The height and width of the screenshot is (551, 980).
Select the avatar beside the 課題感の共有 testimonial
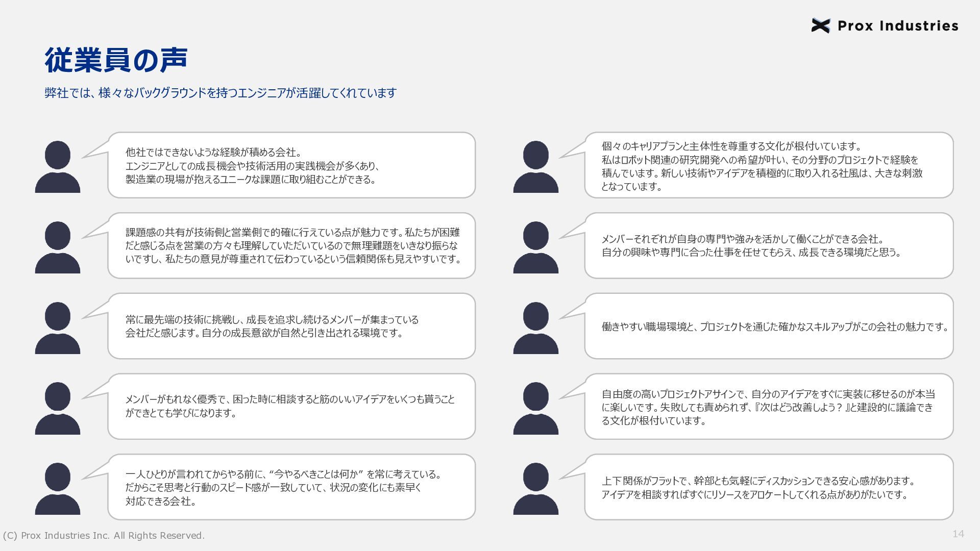[58, 247]
